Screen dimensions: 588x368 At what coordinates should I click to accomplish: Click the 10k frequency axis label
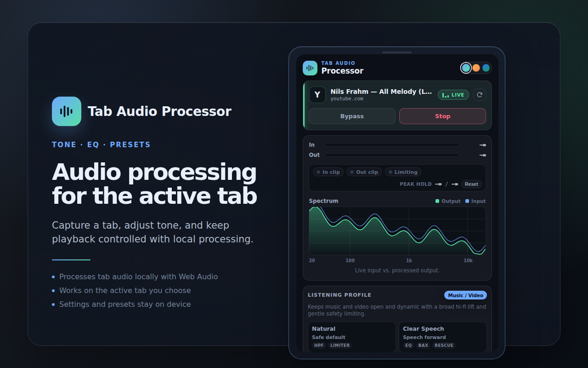[x=468, y=261]
